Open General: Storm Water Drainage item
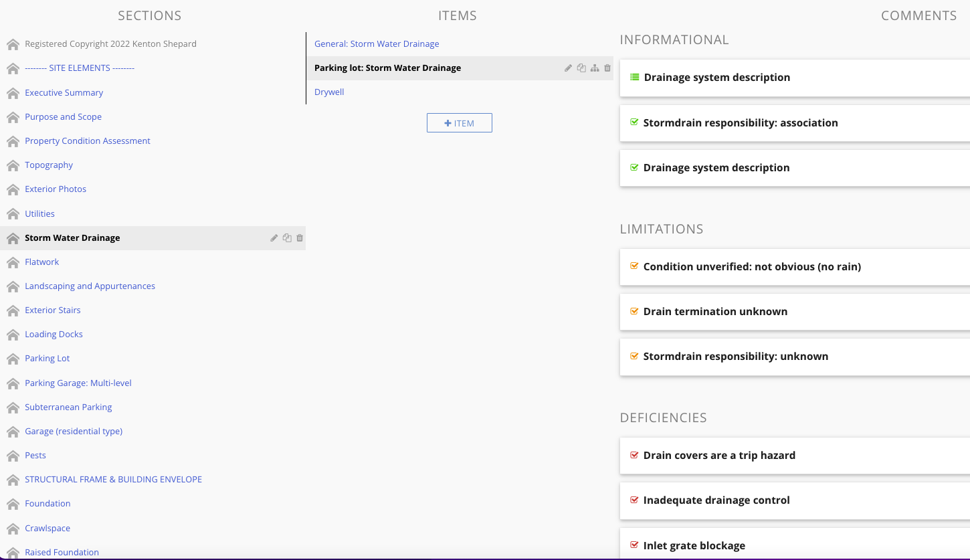The width and height of the screenshot is (970, 560). (x=377, y=44)
